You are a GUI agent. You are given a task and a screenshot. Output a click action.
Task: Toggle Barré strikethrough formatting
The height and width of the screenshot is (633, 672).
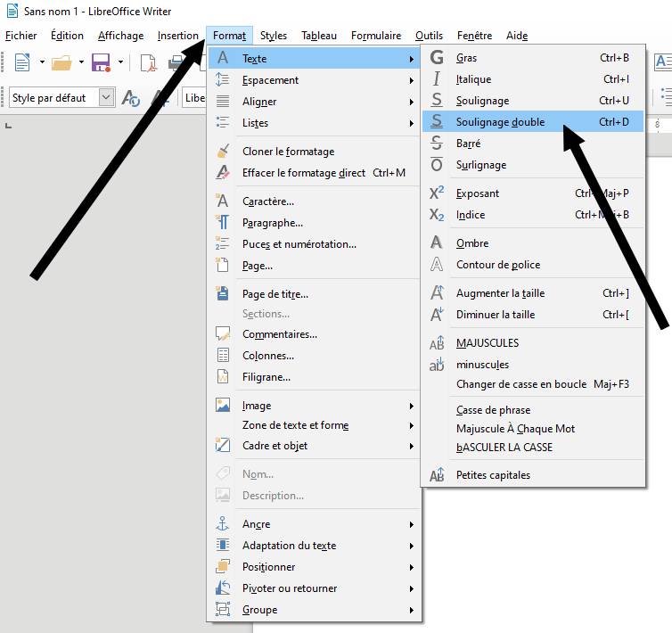pyautogui.click(x=468, y=144)
